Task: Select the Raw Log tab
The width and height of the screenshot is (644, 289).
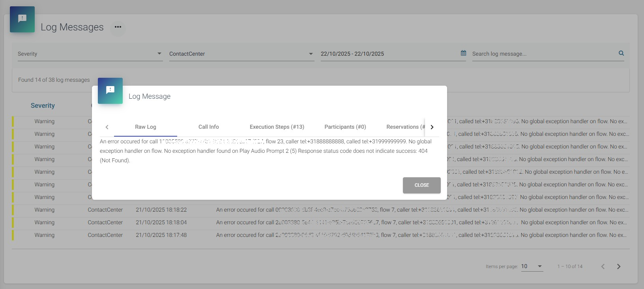Action: coord(146,127)
